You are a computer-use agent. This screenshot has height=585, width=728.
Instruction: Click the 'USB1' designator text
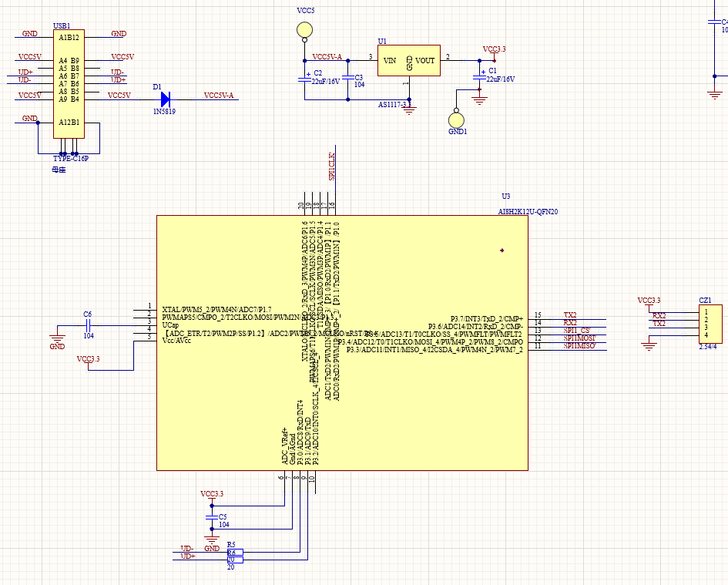[x=62, y=26]
